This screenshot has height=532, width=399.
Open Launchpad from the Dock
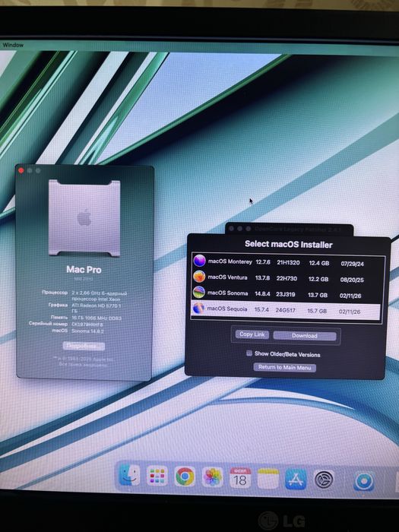pyautogui.click(x=157, y=476)
